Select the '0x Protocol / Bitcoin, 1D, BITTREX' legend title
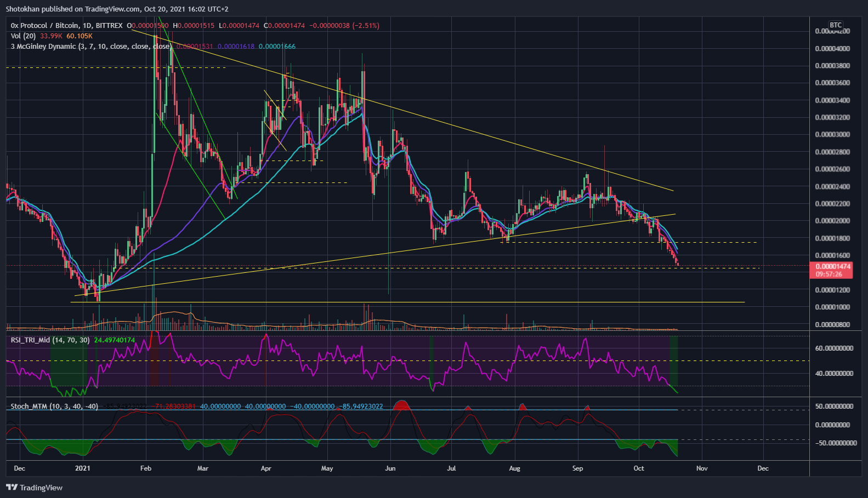 (x=66, y=26)
